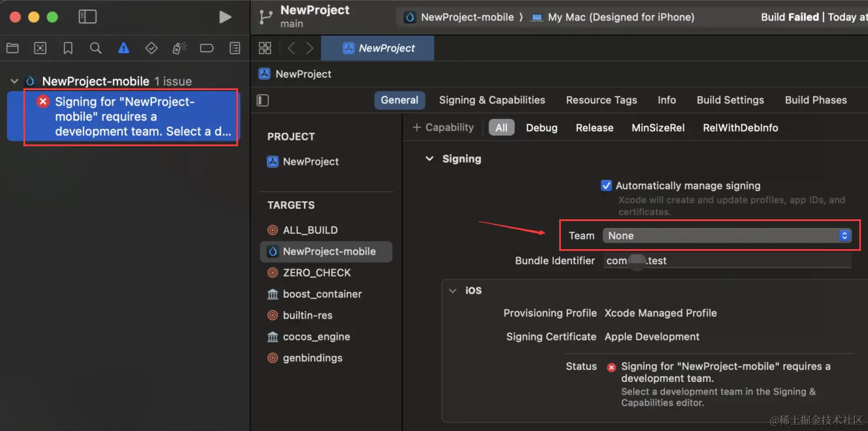Go forward with the right chevron
Viewport: 868px width, 431px height.
[309, 48]
